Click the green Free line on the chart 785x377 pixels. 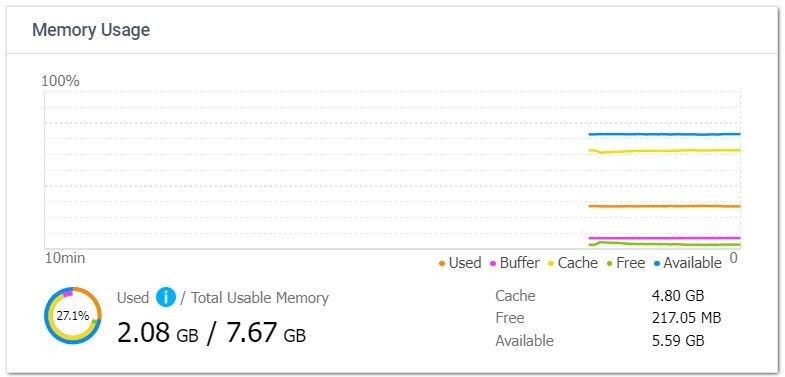(664, 244)
